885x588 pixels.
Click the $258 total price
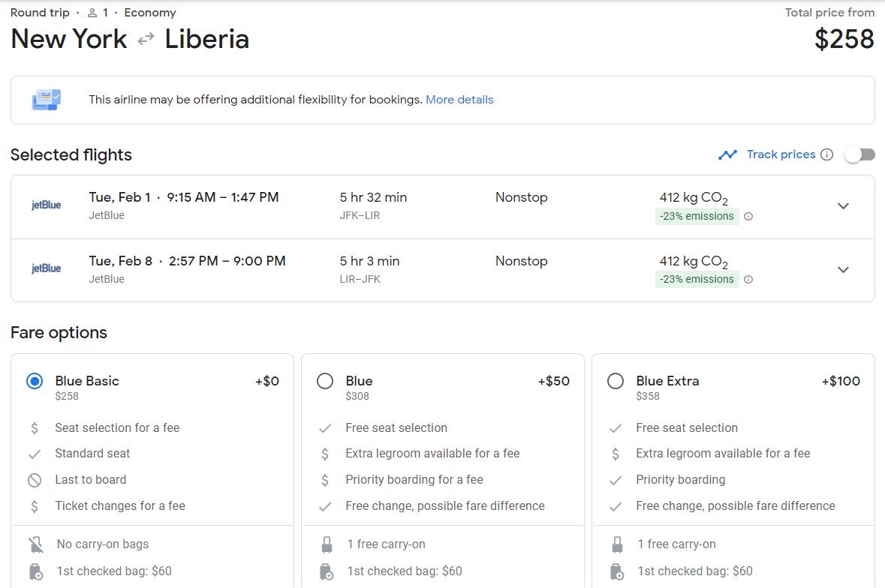pos(844,40)
